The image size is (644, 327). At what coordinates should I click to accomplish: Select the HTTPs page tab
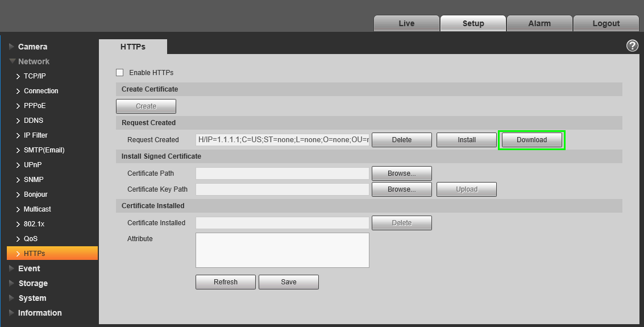pos(133,47)
